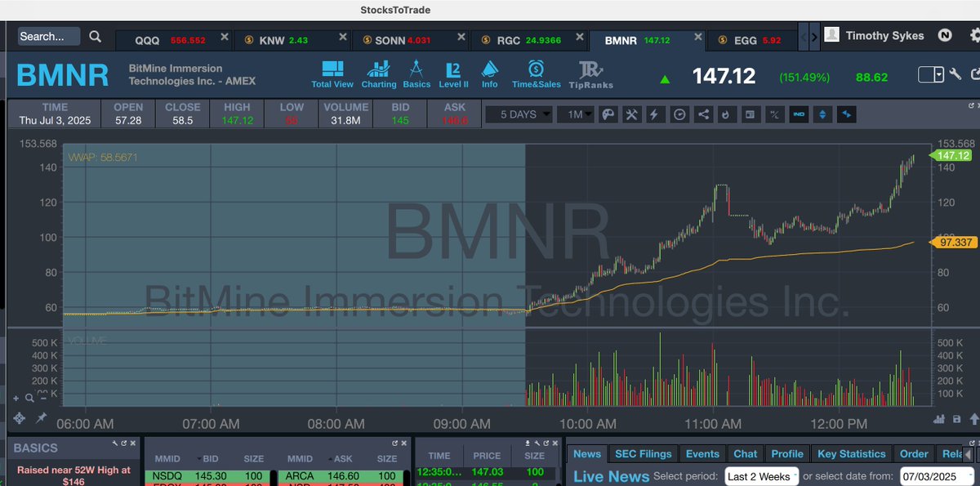The height and width of the screenshot is (486, 980).
Task: Open the 07/03/2025 date selector
Action: tap(936, 476)
